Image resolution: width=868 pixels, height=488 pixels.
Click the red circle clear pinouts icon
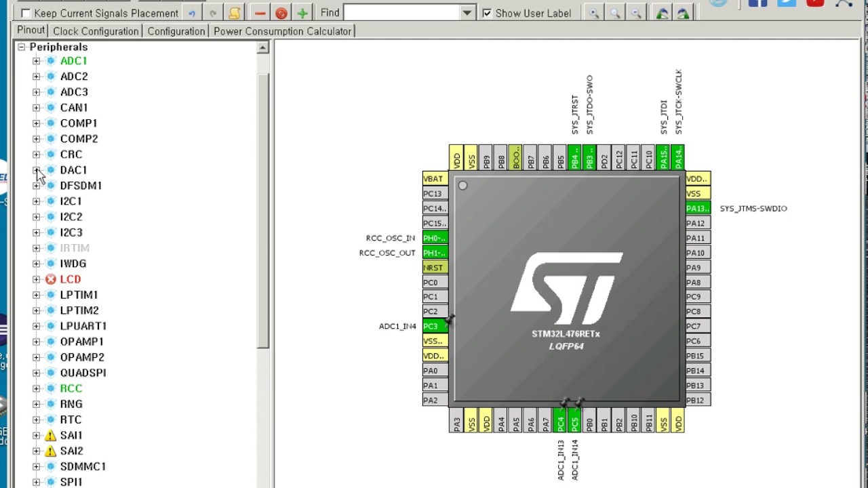pos(281,13)
